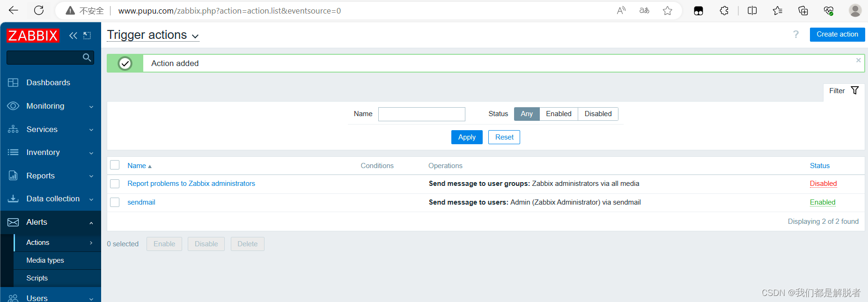Click the Create action button
The height and width of the screenshot is (302, 868).
tap(837, 34)
